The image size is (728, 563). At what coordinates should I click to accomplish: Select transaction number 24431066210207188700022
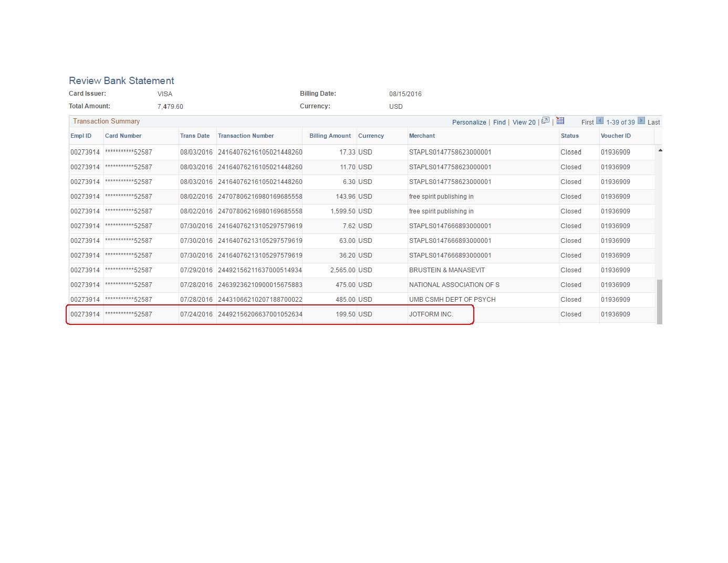(260, 299)
